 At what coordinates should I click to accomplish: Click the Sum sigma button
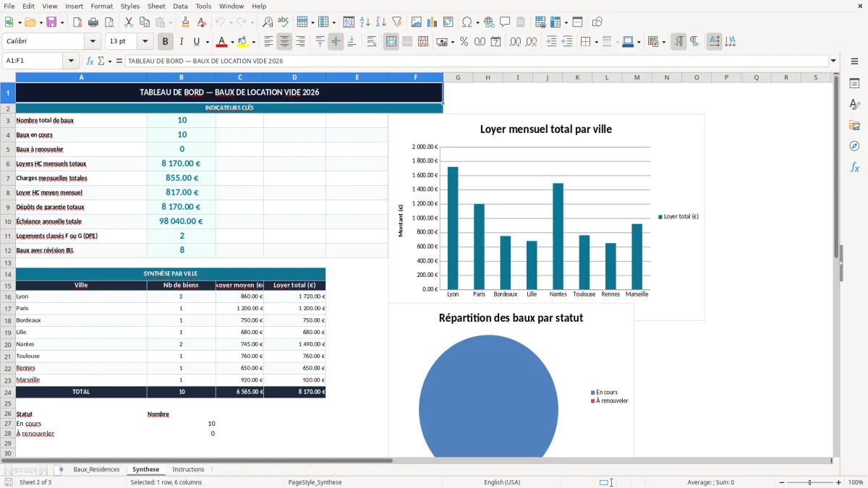click(101, 61)
